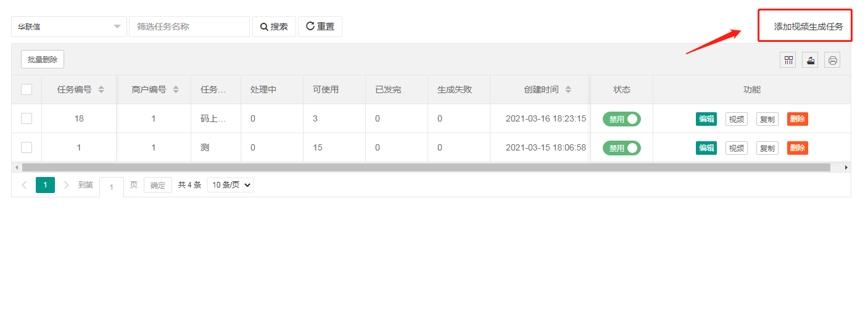Click date 2021-03-16 18:23:15
Viewport: 868px width, 333px height.
pos(546,118)
